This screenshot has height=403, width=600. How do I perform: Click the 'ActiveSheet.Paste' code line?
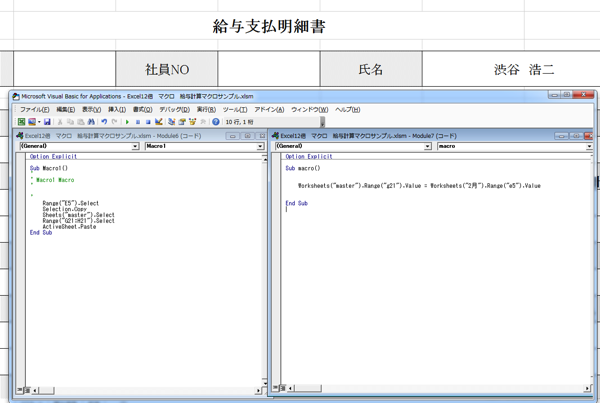click(x=69, y=227)
